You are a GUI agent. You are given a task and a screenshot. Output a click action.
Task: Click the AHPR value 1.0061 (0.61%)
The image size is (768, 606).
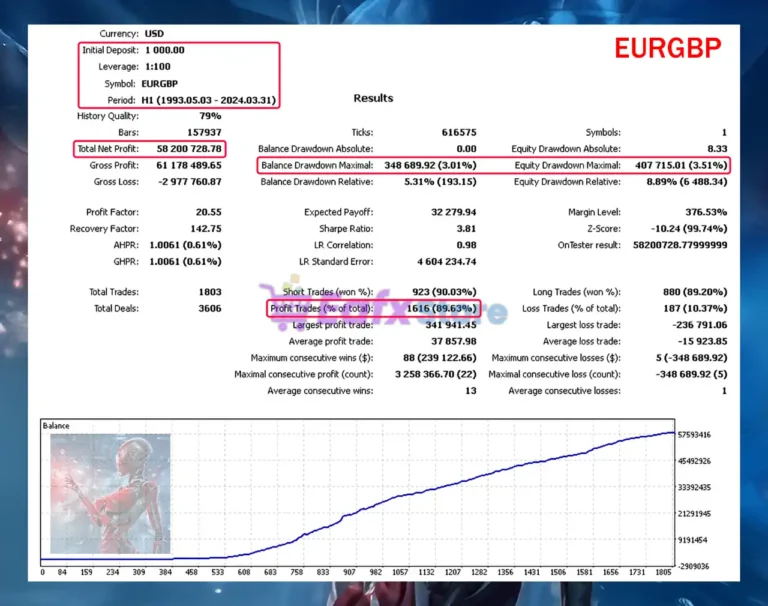[185, 245]
